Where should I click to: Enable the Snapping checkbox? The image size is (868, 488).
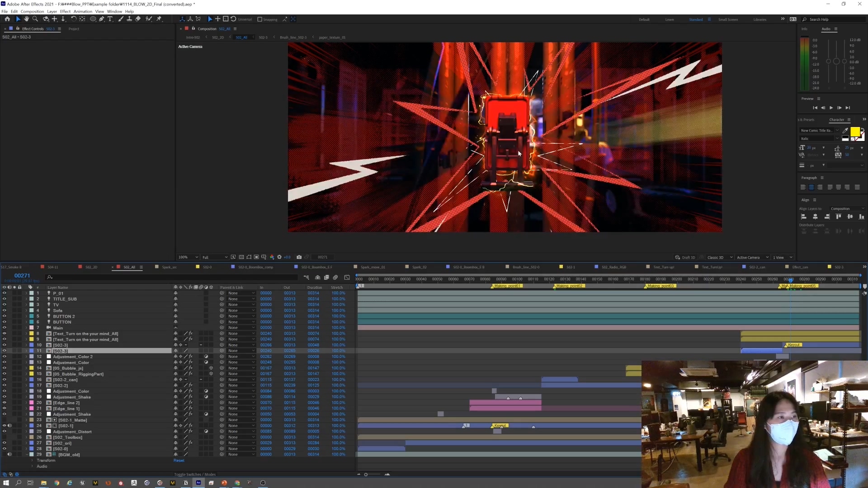260,19
